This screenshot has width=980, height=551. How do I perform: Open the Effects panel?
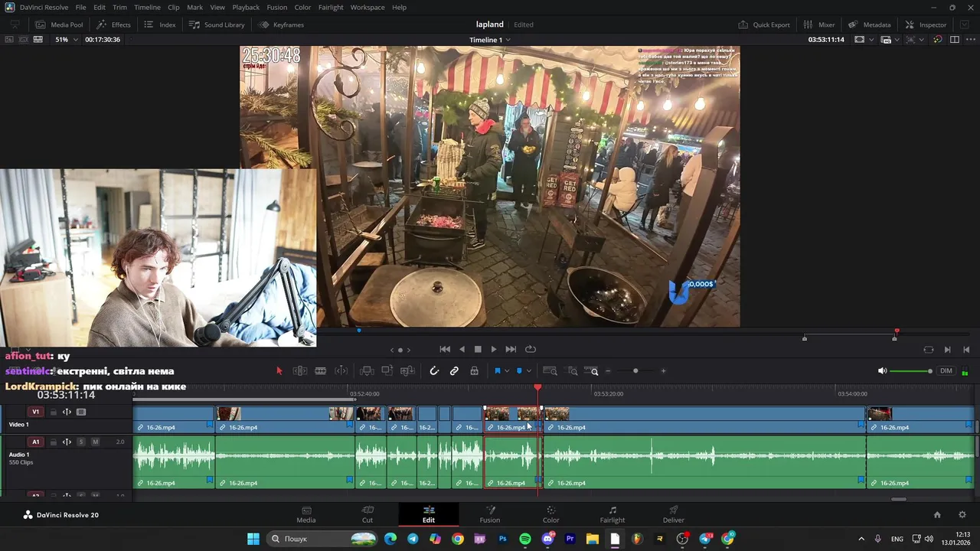(x=113, y=24)
